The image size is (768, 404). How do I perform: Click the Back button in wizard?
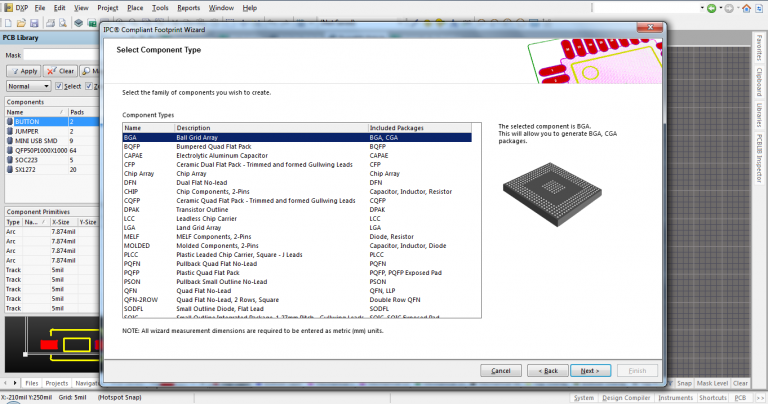click(548, 371)
